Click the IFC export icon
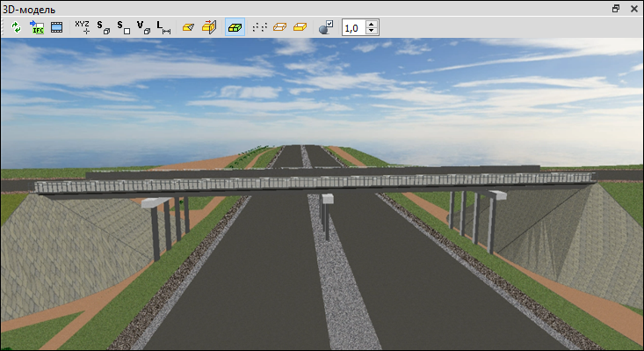 (37, 27)
